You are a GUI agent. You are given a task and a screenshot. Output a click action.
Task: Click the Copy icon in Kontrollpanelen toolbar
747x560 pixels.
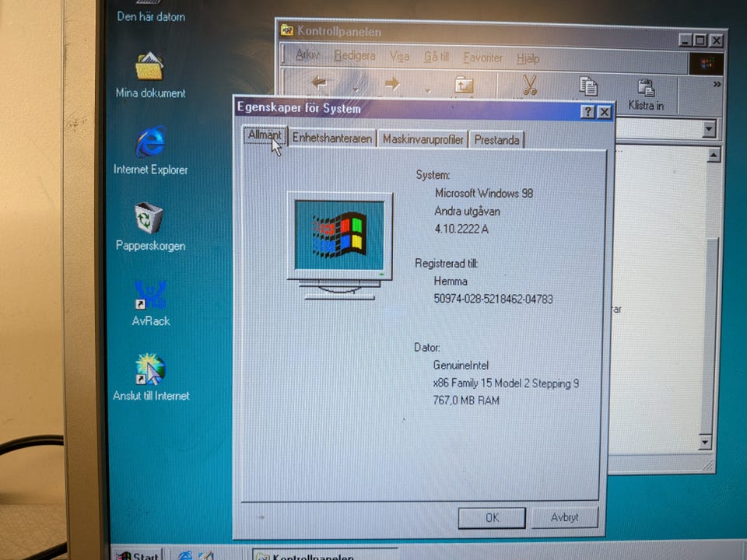point(588,86)
